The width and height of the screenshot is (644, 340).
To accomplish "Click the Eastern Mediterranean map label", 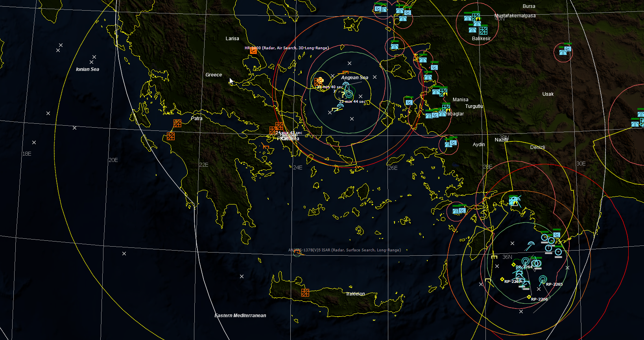I will (240, 316).
